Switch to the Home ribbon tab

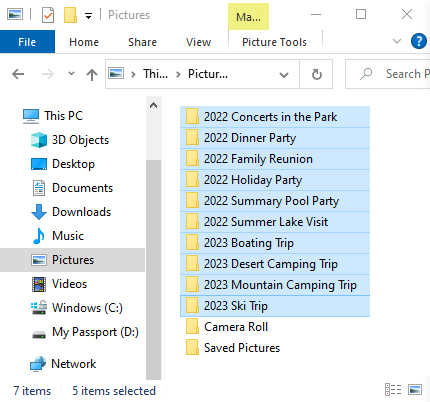[84, 42]
